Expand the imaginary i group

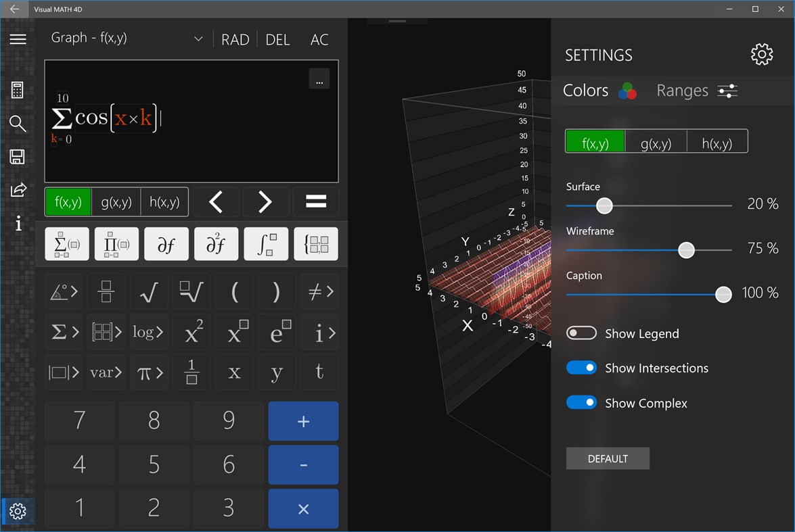click(x=319, y=333)
